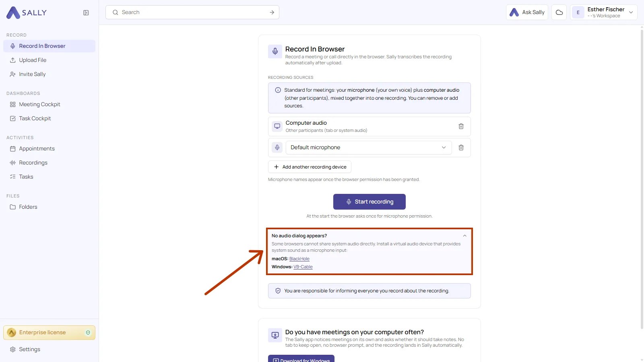Navigate to Meeting Cockpit dashboard
Image resolution: width=644 pixels, height=362 pixels.
[49, 105]
